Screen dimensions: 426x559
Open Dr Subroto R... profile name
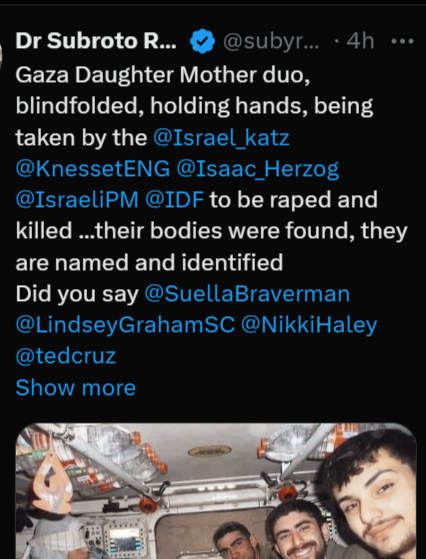[x=96, y=41]
